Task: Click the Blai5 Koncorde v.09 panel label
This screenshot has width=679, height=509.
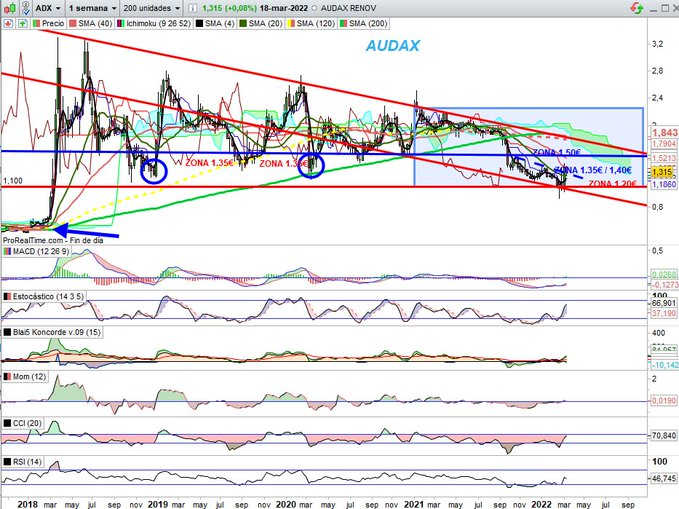Action: (52, 332)
